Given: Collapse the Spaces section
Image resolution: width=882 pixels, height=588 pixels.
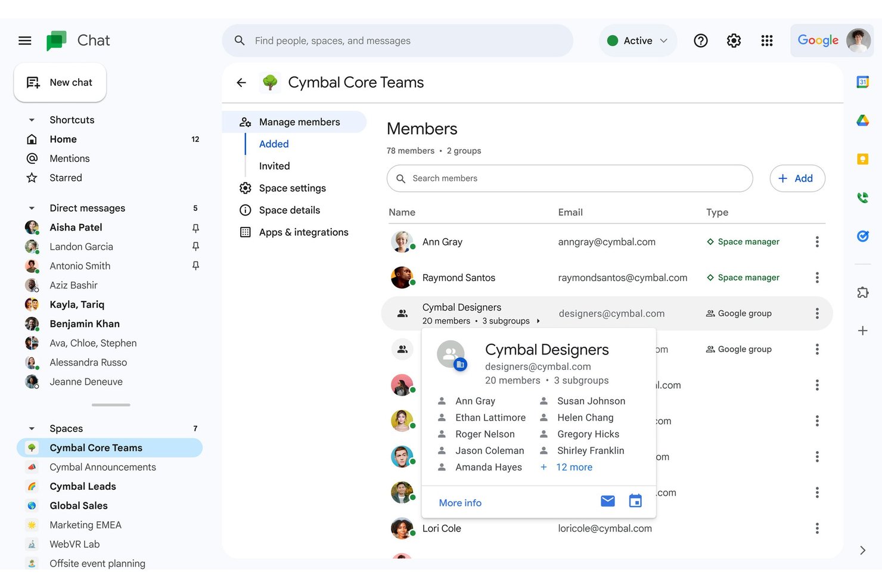Looking at the screenshot, I should [32, 428].
